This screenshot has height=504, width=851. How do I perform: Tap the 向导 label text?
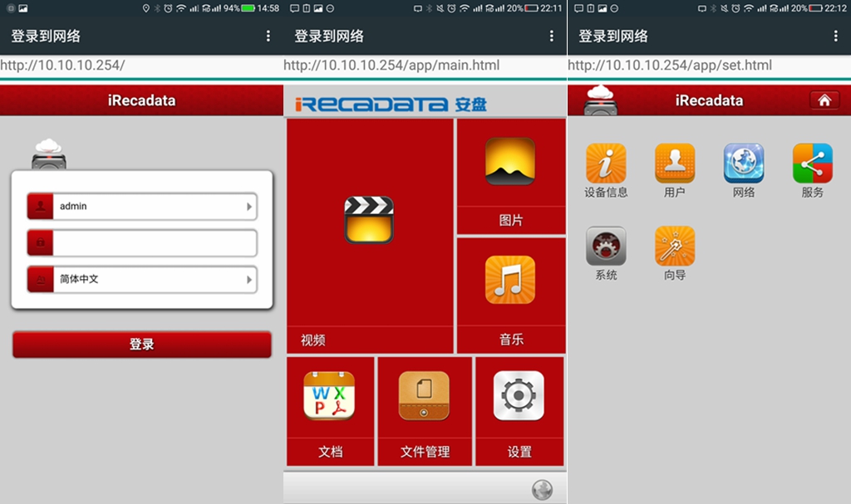pyautogui.click(x=675, y=275)
